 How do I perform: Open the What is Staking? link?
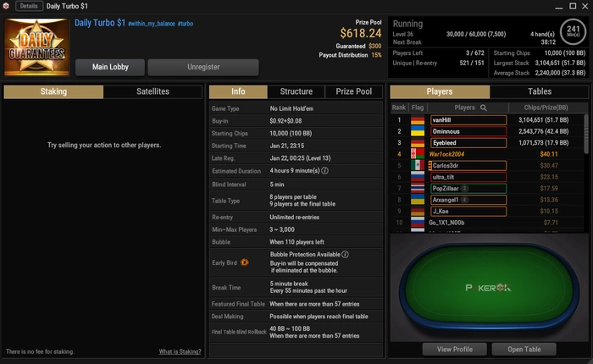[180, 351]
